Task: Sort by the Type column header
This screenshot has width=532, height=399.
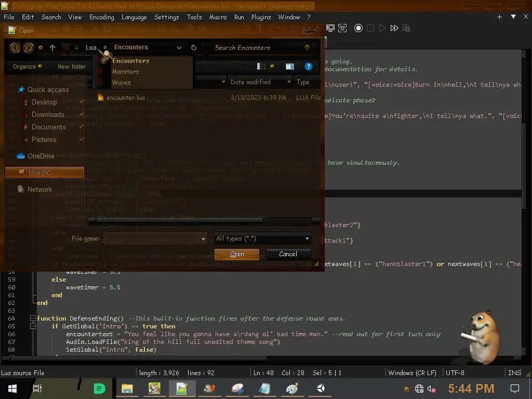Action: pyautogui.click(x=303, y=82)
